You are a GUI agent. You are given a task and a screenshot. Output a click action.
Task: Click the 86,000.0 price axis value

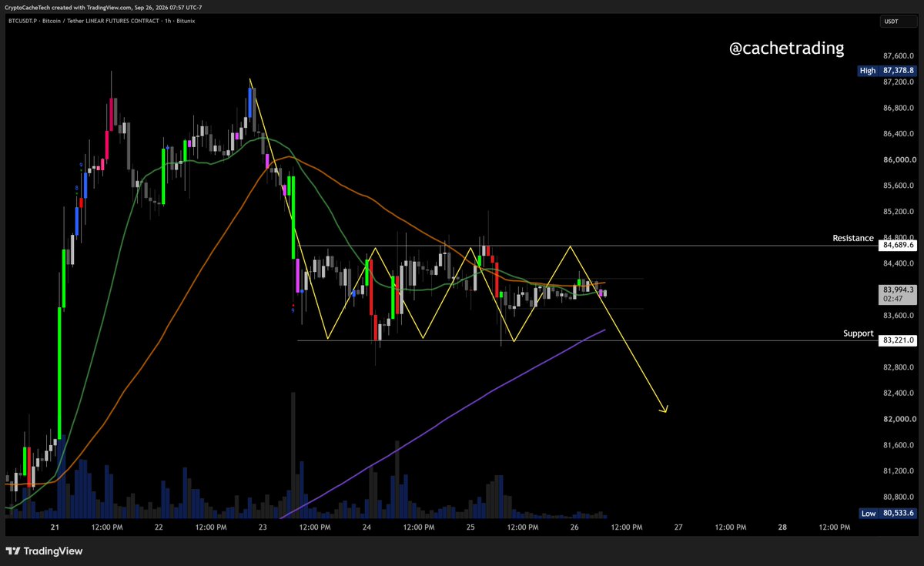click(x=899, y=159)
